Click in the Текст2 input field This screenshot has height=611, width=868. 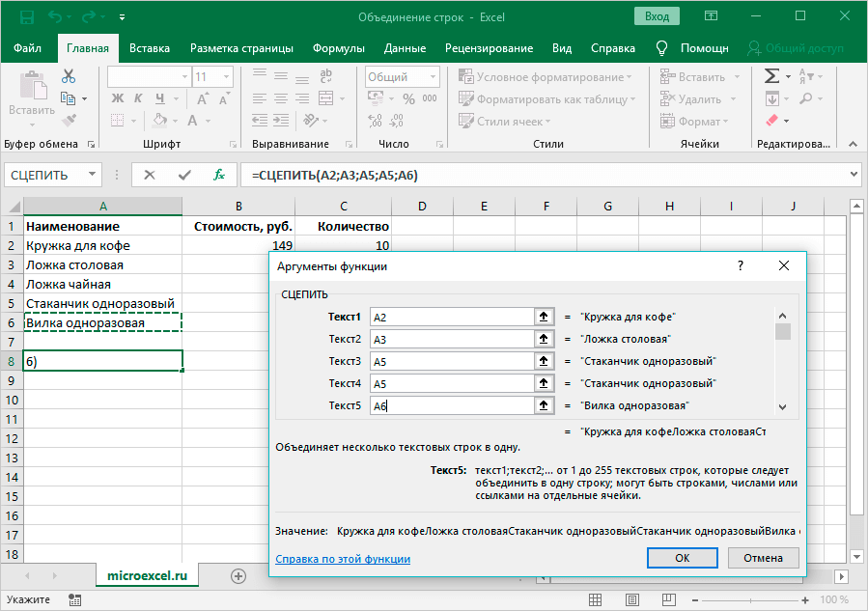[x=452, y=339]
